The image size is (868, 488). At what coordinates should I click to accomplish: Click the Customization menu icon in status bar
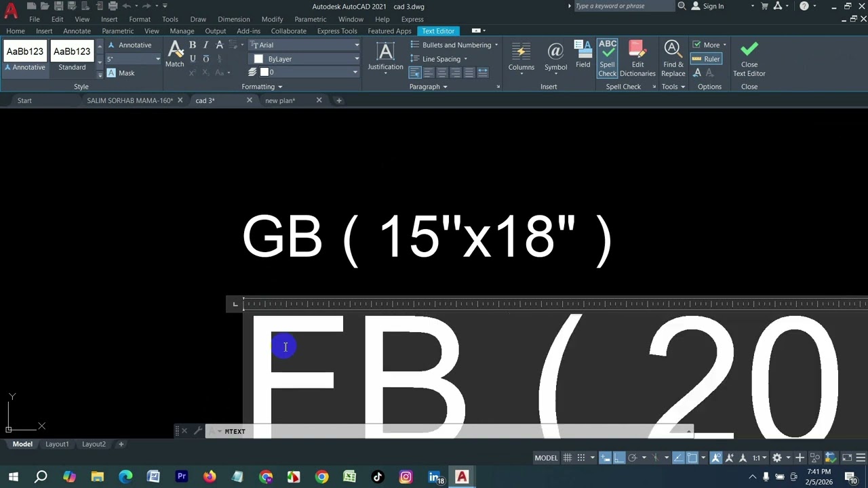[x=861, y=458]
